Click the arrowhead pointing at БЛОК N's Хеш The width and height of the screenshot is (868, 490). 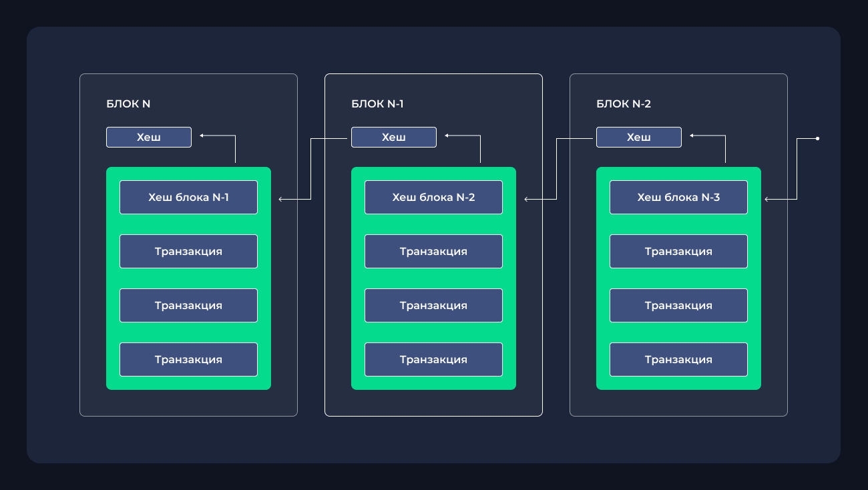(202, 136)
